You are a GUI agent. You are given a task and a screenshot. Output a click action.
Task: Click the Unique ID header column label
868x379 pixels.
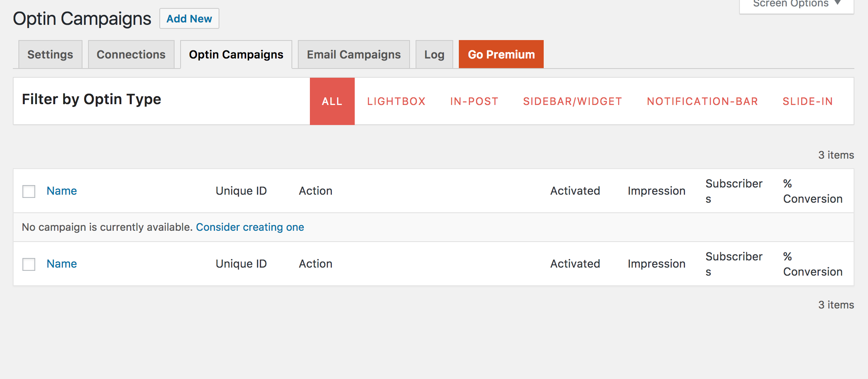coord(241,191)
